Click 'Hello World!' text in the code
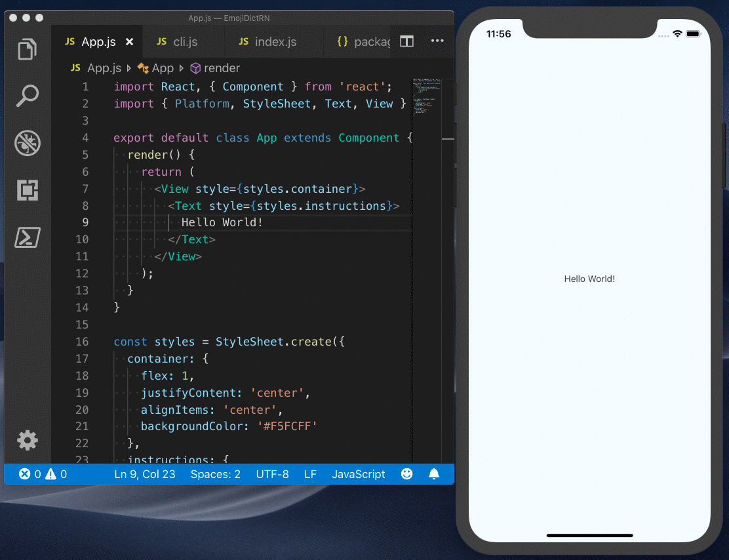The width and height of the screenshot is (729, 560). coord(222,222)
